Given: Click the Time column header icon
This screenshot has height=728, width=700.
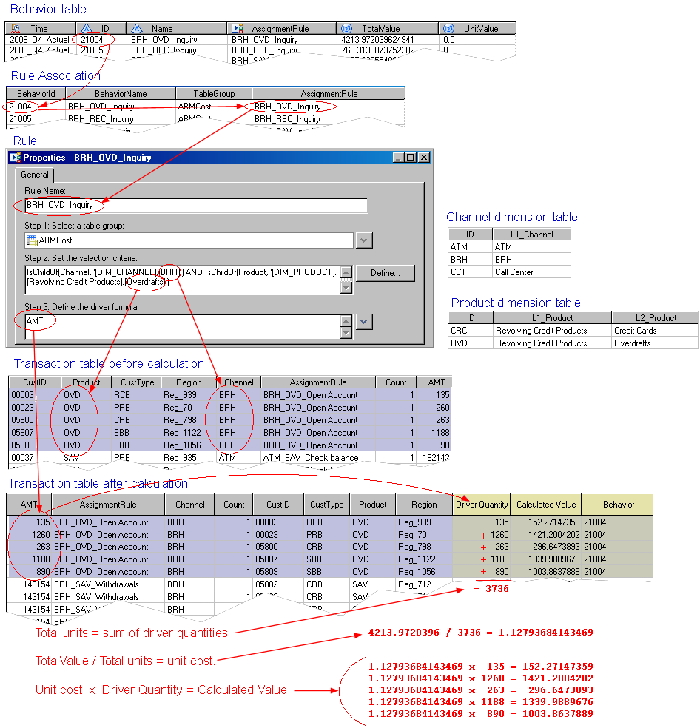Looking at the screenshot, I should pos(16,28).
